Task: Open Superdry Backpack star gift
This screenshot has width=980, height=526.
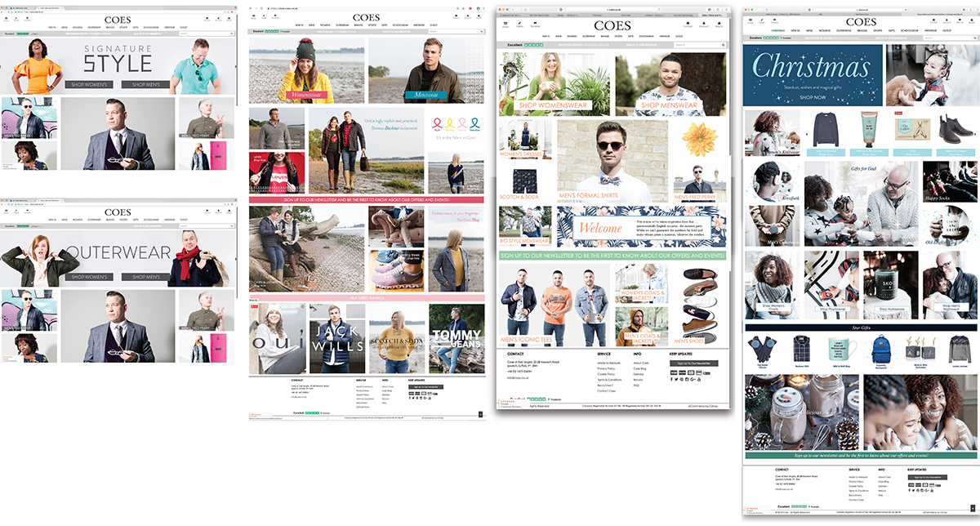Action: coord(881,351)
